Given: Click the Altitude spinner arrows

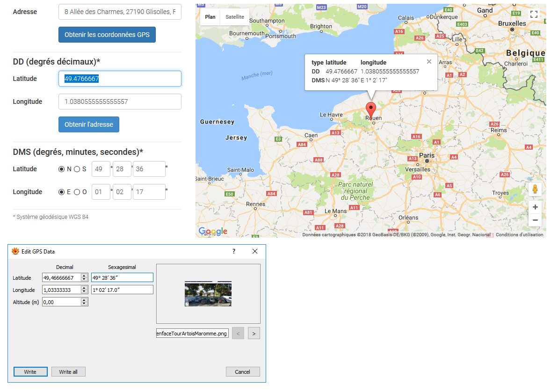Looking at the screenshot, I should [x=84, y=302].
